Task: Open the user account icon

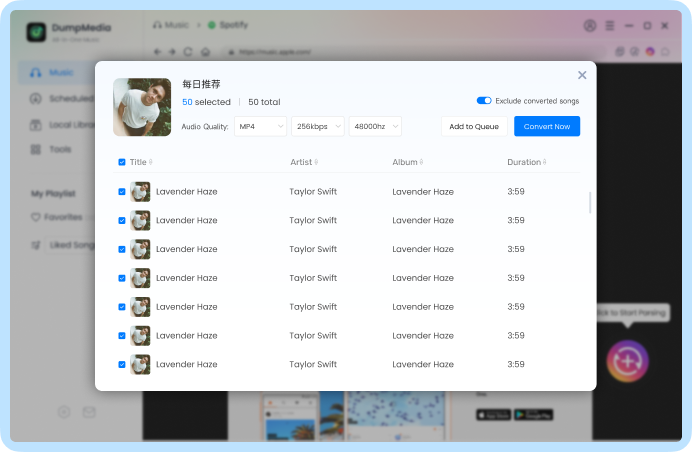Action: tap(590, 25)
